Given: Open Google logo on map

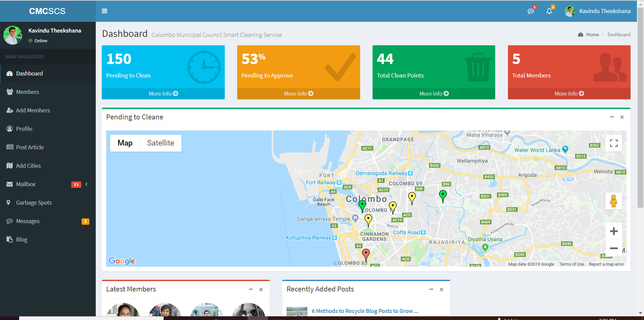Looking at the screenshot, I should [x=122, y=261].
